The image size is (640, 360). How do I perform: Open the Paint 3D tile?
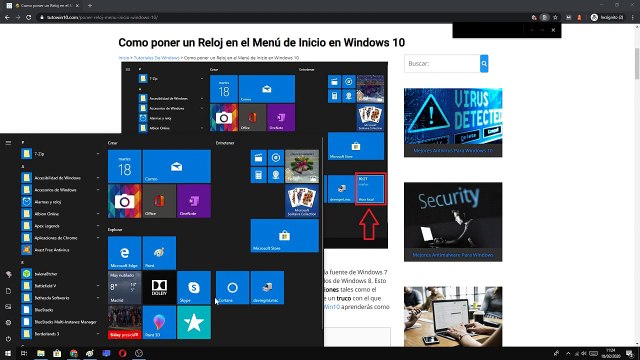pos(159,322)
